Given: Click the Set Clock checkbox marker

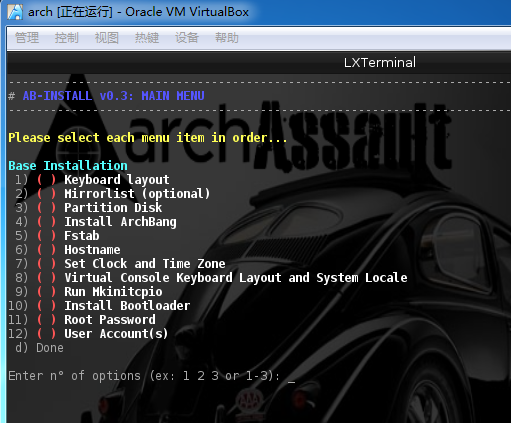Looking at the screenshot, I should 46,264.
